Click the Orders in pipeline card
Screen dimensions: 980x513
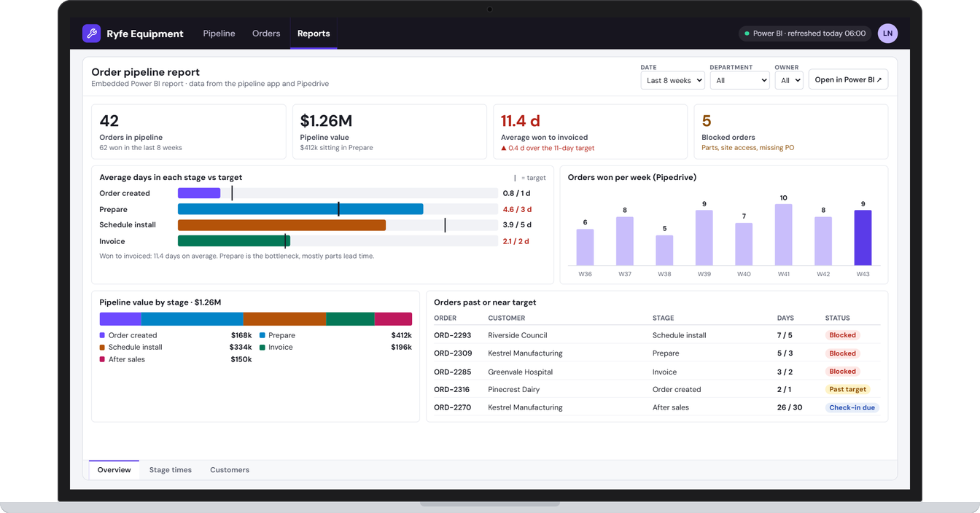point(189,132)
